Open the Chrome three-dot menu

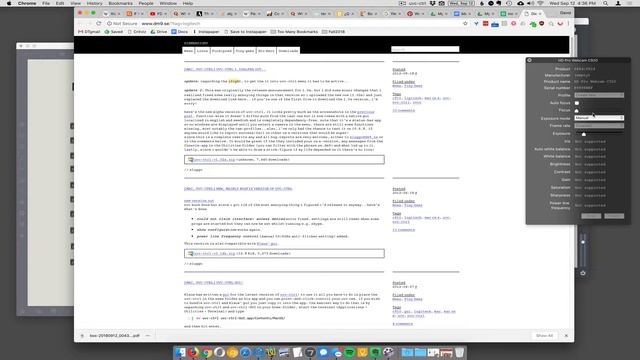(x=568, y=24)
